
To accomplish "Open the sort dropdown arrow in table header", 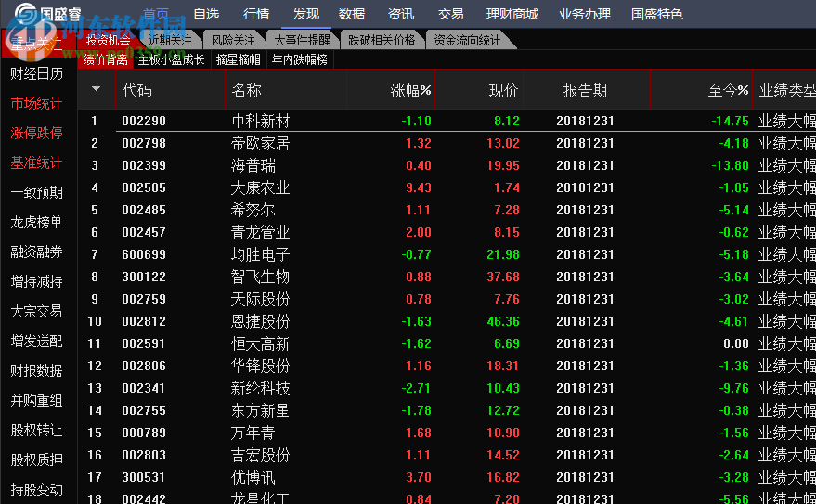I will (x=96, y=89).
